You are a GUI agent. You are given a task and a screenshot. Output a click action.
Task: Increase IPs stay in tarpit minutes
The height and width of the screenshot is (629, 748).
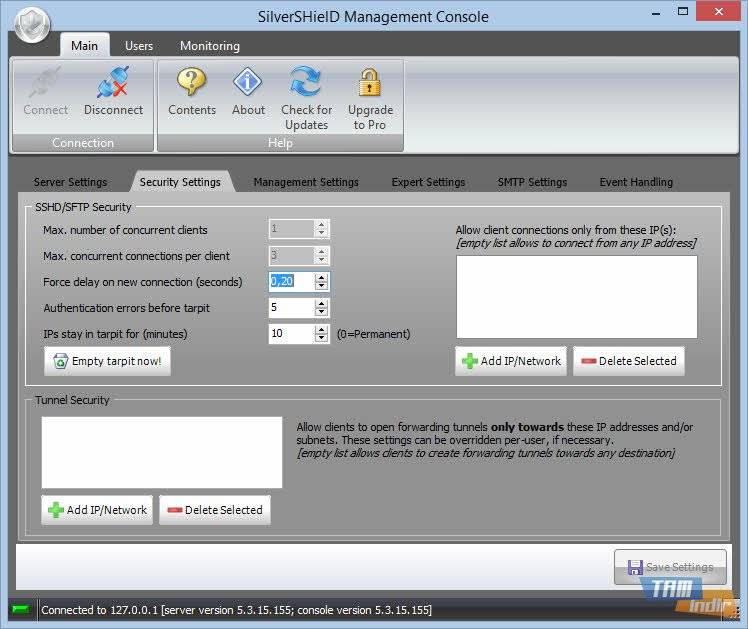click(321, 329)
